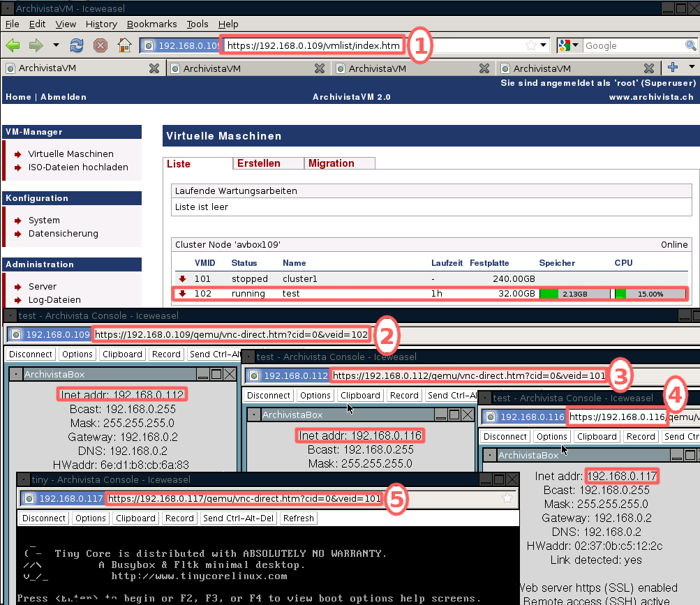Open the Google search engine dropdown

pyautogui.click(x=569, y=45)
